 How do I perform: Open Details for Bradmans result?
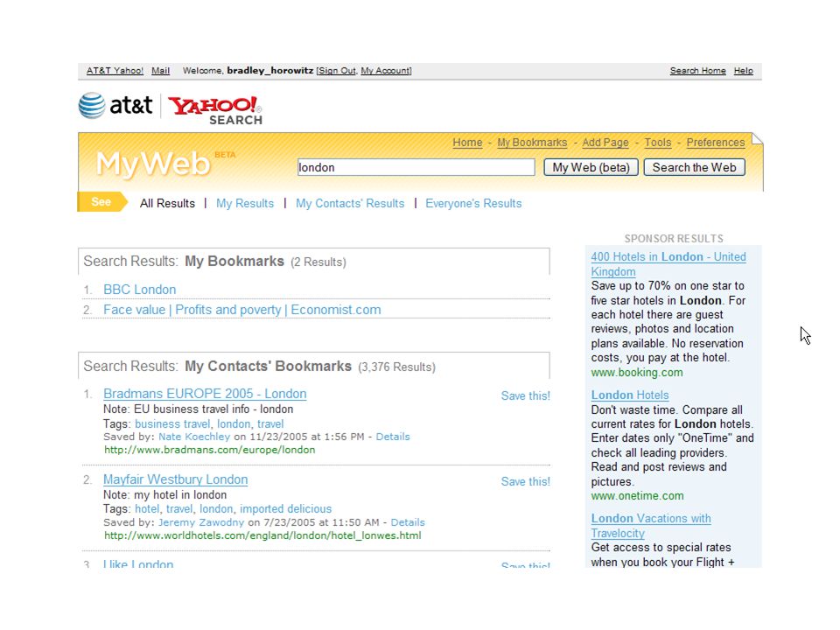pos(393,437)
